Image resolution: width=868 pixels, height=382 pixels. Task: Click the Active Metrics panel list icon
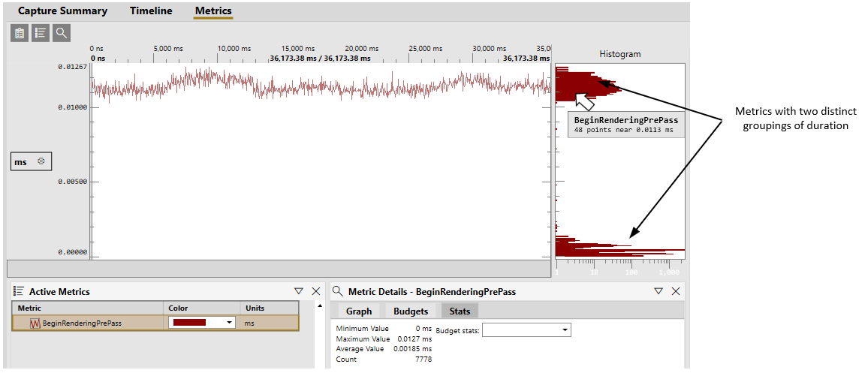coord(19,291)
